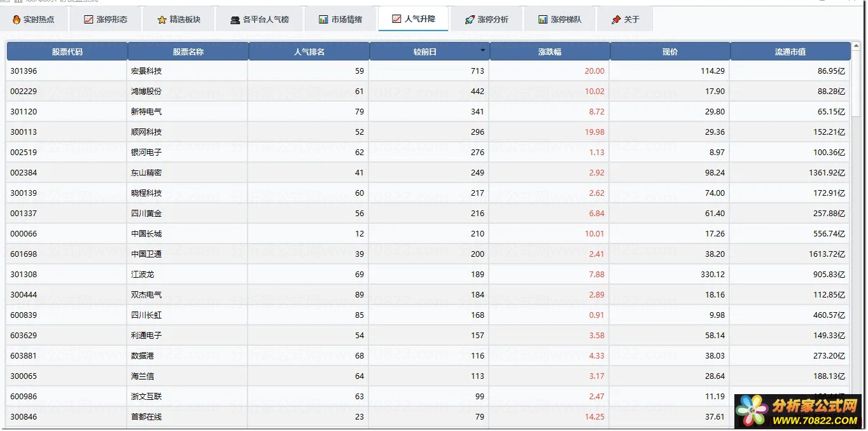Click the bar chart icon on 市场情绪 tab

(323, 20)
